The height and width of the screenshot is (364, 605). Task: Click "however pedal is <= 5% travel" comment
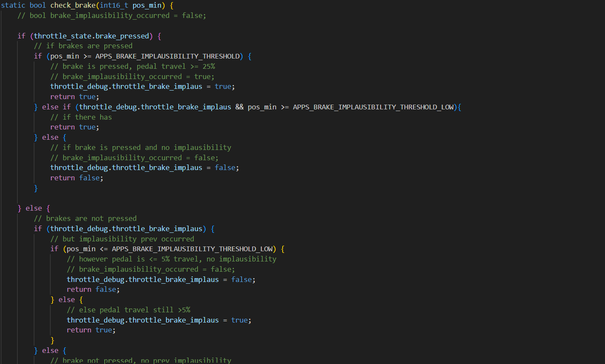[171, 259]
